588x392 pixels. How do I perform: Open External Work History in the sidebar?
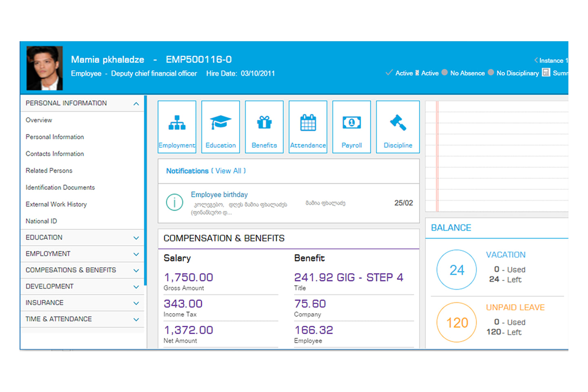[x=56, y=204]
